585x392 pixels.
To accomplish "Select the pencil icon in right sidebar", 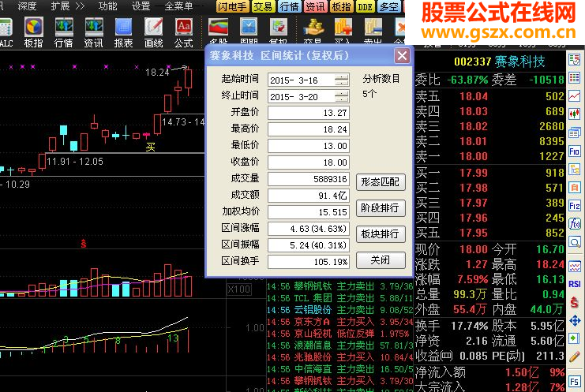I will click(x=575, y=357).
